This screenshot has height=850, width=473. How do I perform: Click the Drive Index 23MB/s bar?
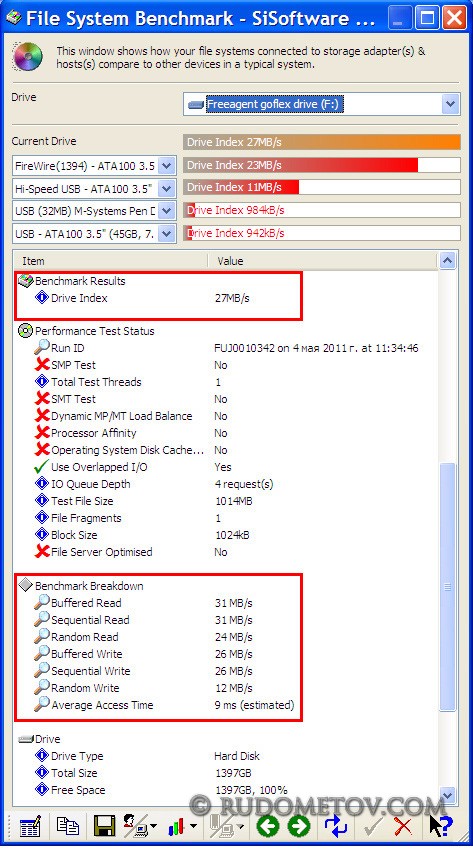(x=322, y=165)
